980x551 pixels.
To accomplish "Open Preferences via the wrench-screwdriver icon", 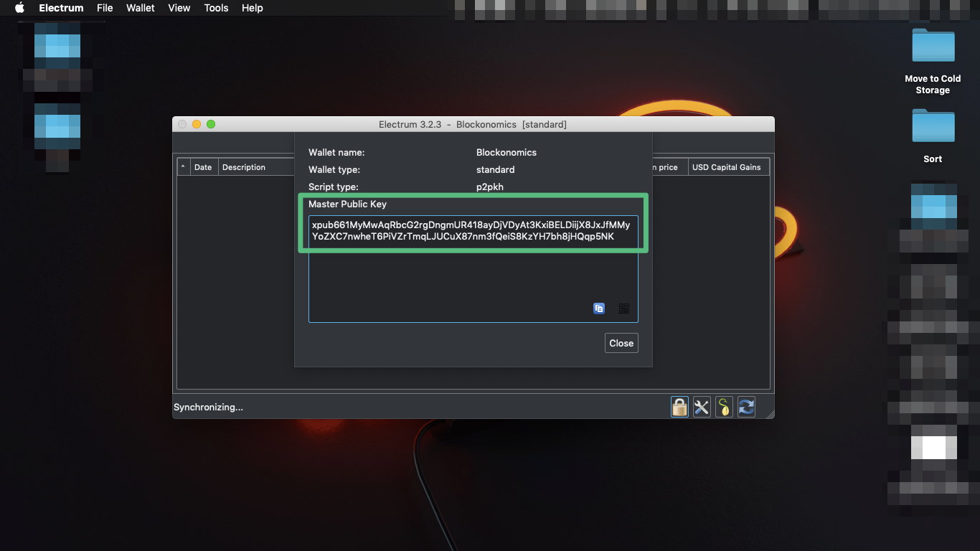I will coord(702,407).
